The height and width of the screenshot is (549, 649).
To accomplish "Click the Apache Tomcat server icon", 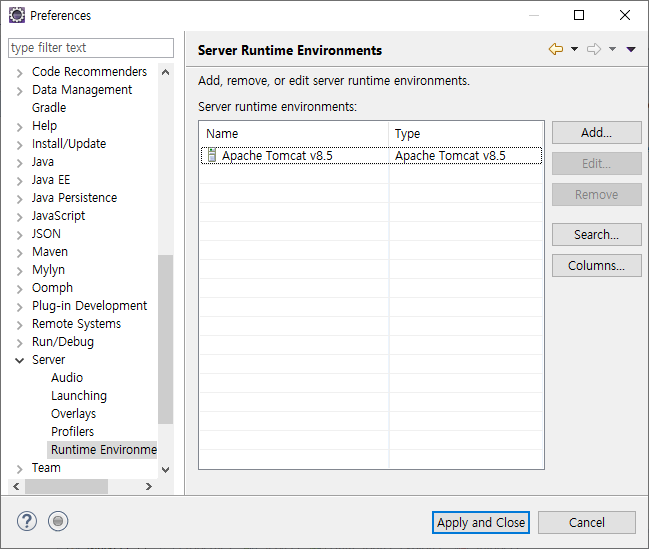I will point(212,155).
